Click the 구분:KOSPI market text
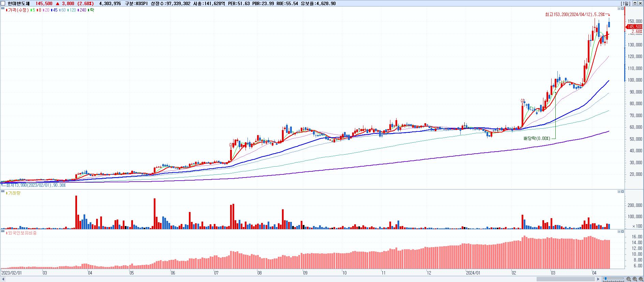Image resolution: width=644 pixels, height=282 pixels. [x=137, y=3]
